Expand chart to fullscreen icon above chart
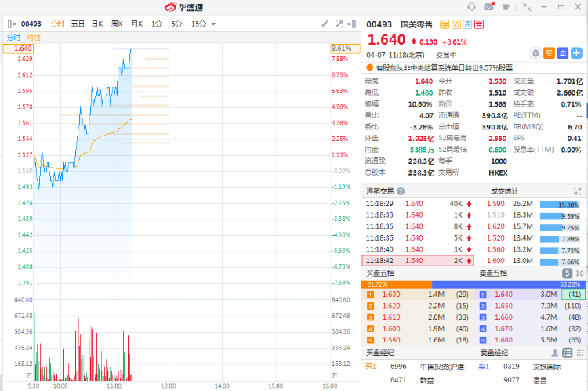The image size is (588, 391). click(339, 24)
